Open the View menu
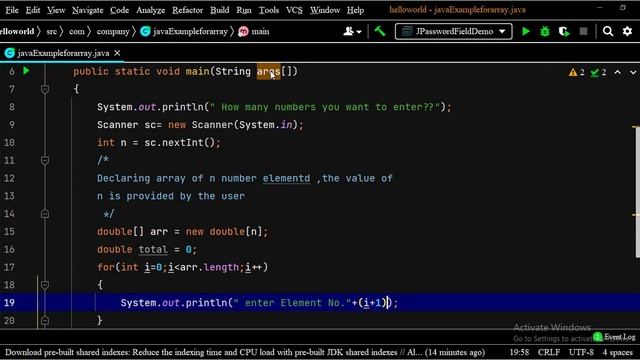 pos(56,10)
